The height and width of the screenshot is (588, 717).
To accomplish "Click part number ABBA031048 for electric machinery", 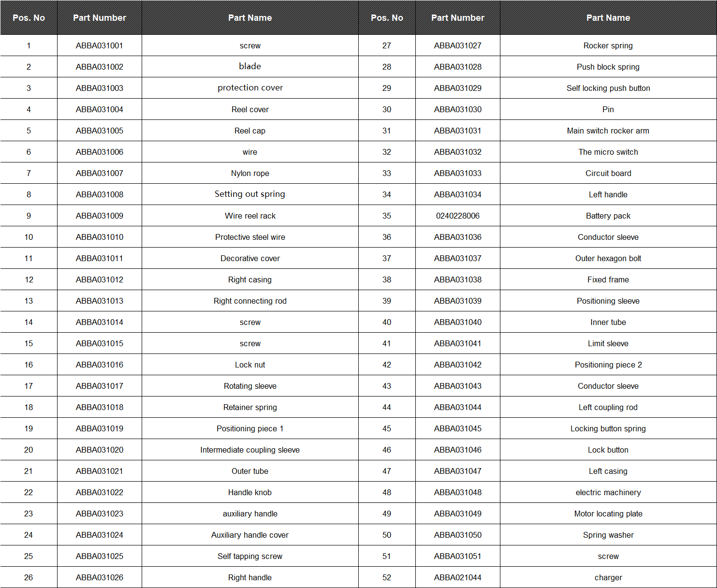I will coord(457,492).
